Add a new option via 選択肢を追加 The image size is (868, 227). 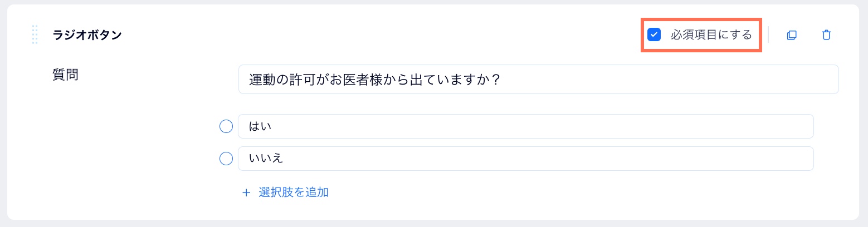point(285,193)
